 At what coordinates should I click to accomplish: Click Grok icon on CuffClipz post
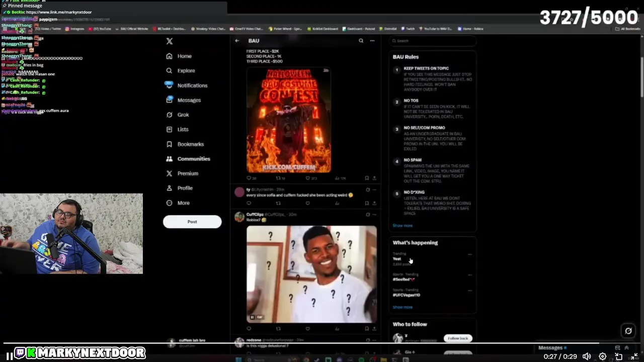(368, 215)
